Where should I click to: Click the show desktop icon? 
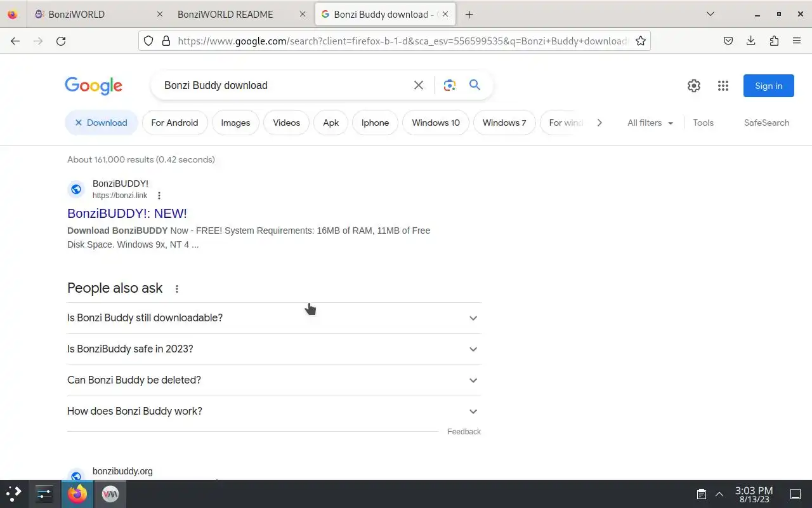(796, 493)
